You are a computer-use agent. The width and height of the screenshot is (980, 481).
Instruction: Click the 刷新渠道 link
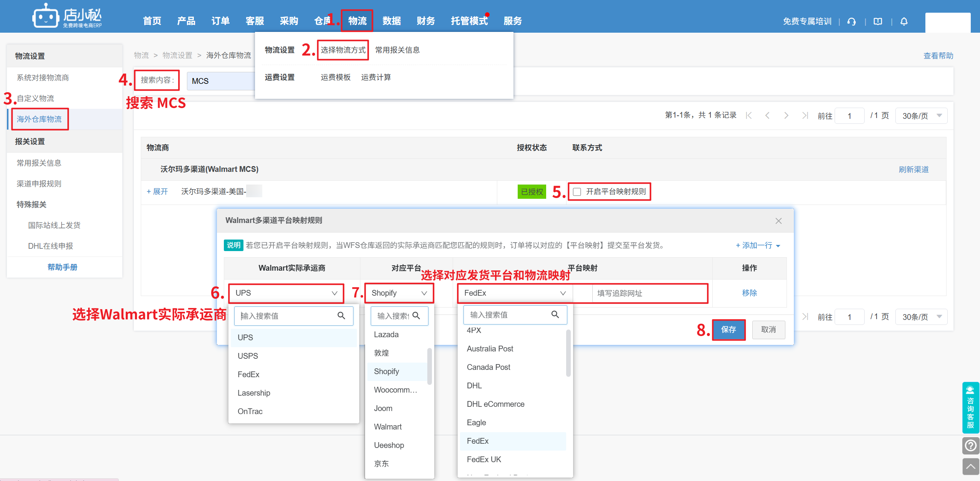point(913,170)
